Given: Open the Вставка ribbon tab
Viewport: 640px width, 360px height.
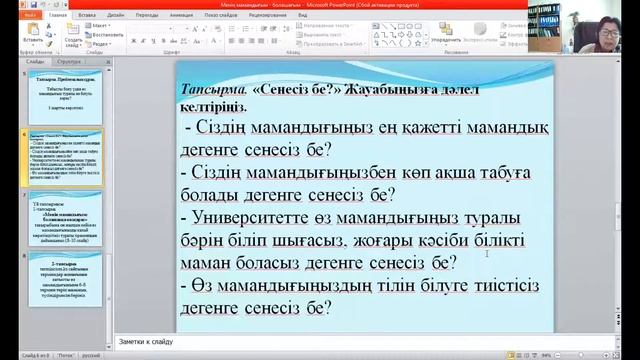Looking at the screenshot, I should [87, 15].
